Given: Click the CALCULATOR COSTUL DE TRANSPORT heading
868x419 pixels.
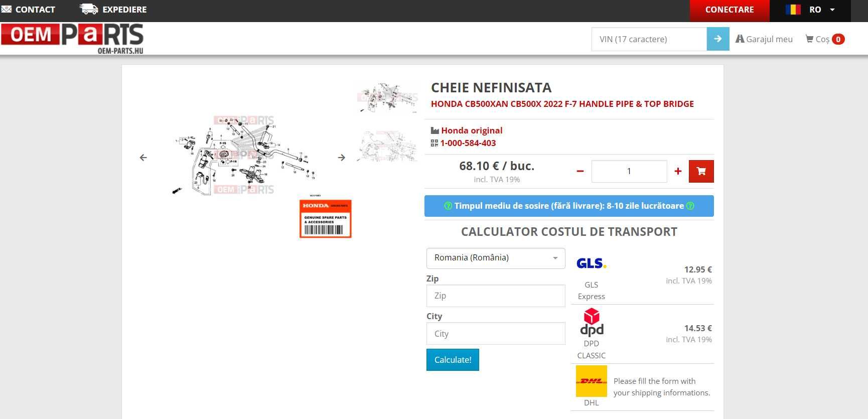Looking at the screenshot, I should pos(569,232).
